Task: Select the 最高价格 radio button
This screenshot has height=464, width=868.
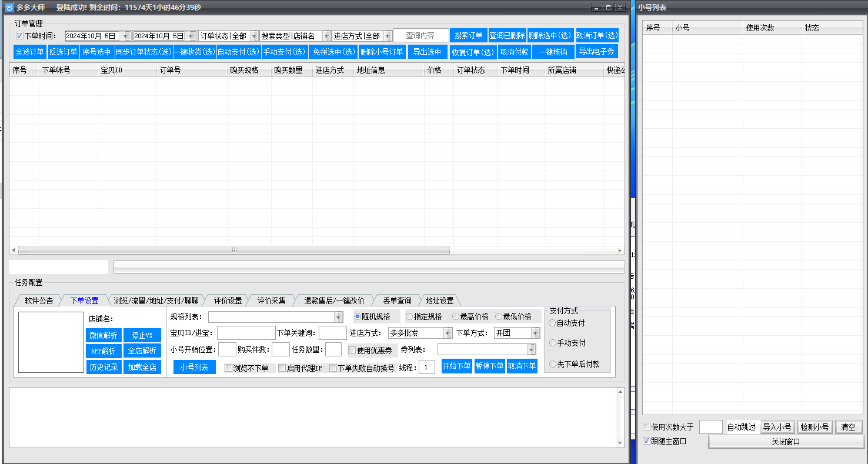Action: click(456, 316)
